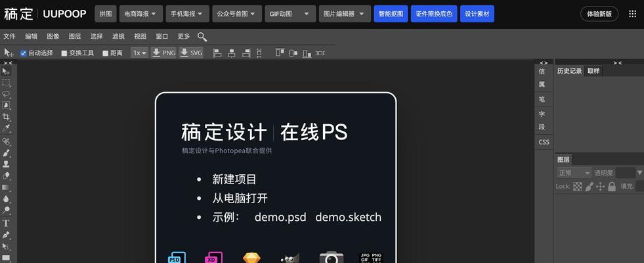The height and width of the screenshot is (263, 644).
Task: Open the 图层 menu
Action: [x=75, y=36]
